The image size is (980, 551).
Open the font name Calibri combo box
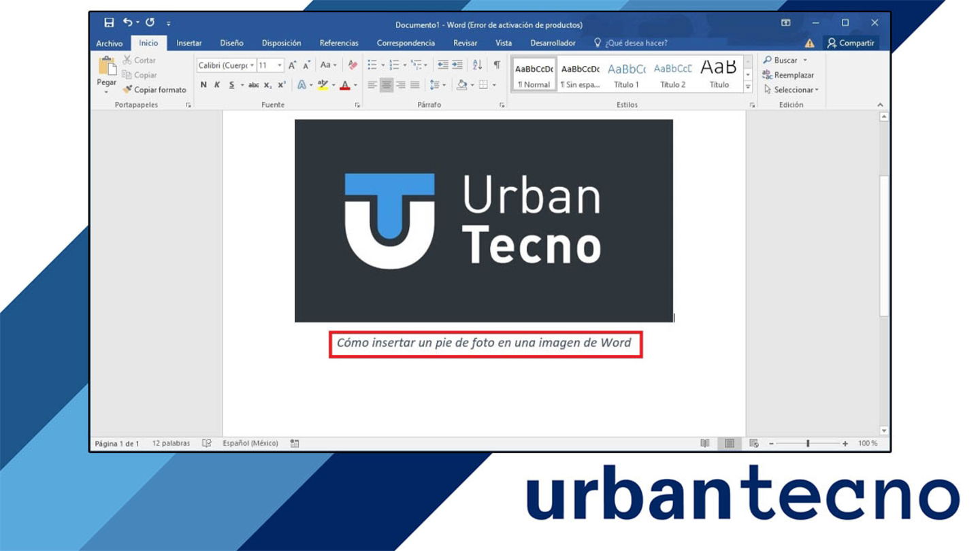226,65
